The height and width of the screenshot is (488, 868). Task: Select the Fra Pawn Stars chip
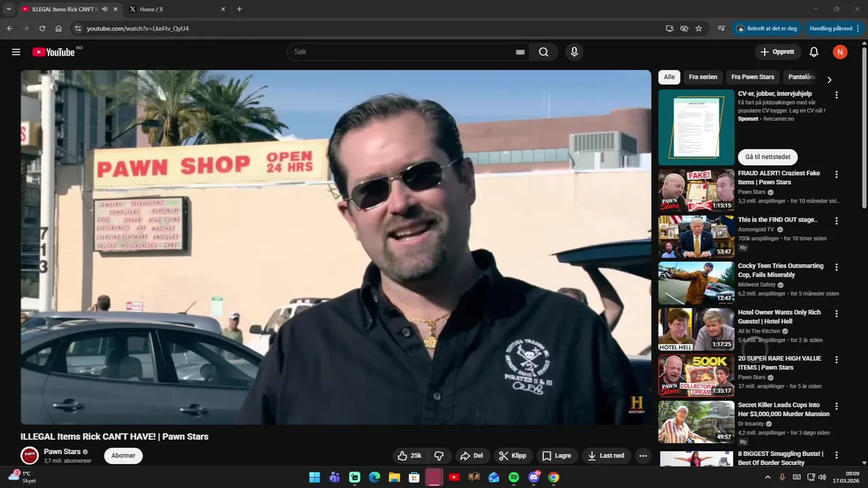click(x=753, y=77)
